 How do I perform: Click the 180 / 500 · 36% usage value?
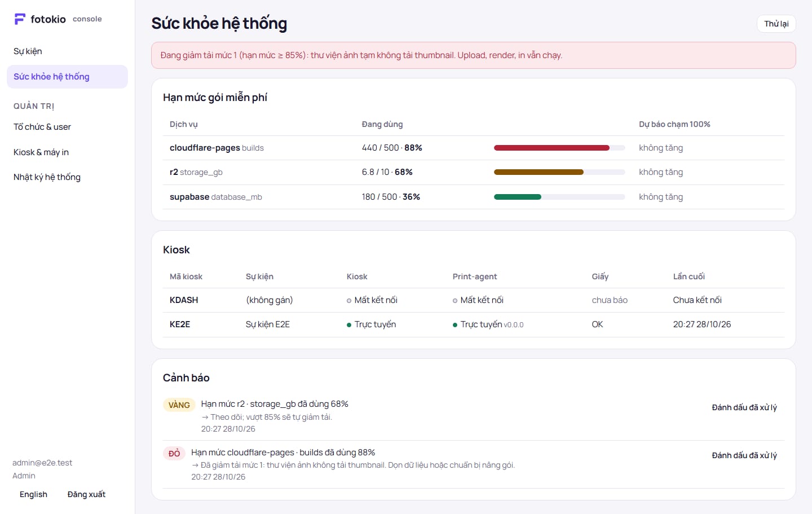[391, 197]
